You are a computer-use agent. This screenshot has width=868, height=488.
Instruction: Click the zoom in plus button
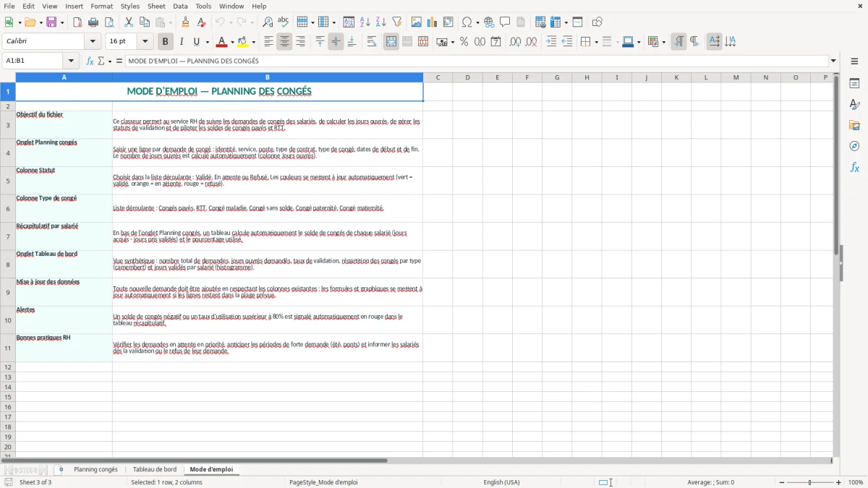click(x=839, y=482)
